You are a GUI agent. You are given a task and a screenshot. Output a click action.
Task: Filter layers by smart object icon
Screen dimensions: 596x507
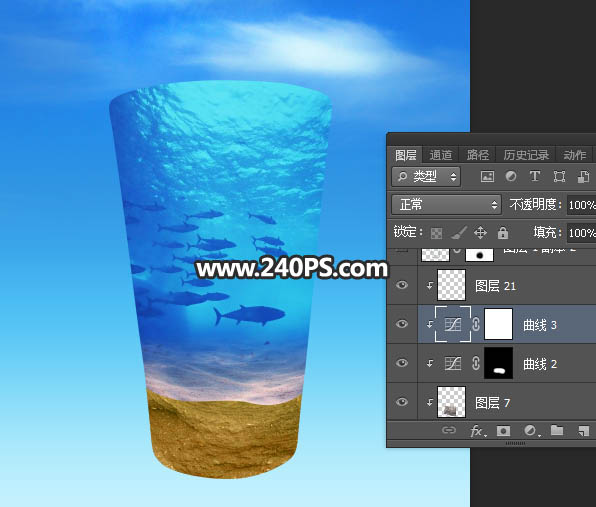click(x=583, y=177)
